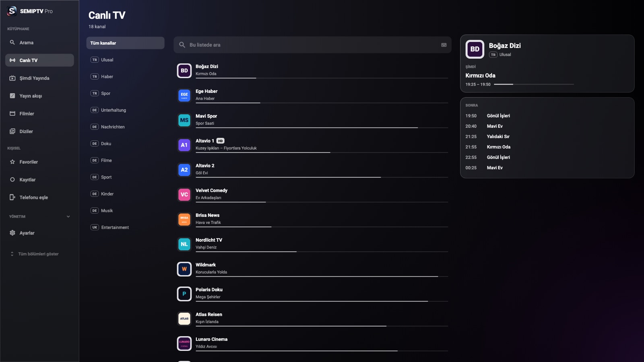
Task: Open Kayıtlar recordings
Action: 39,179
